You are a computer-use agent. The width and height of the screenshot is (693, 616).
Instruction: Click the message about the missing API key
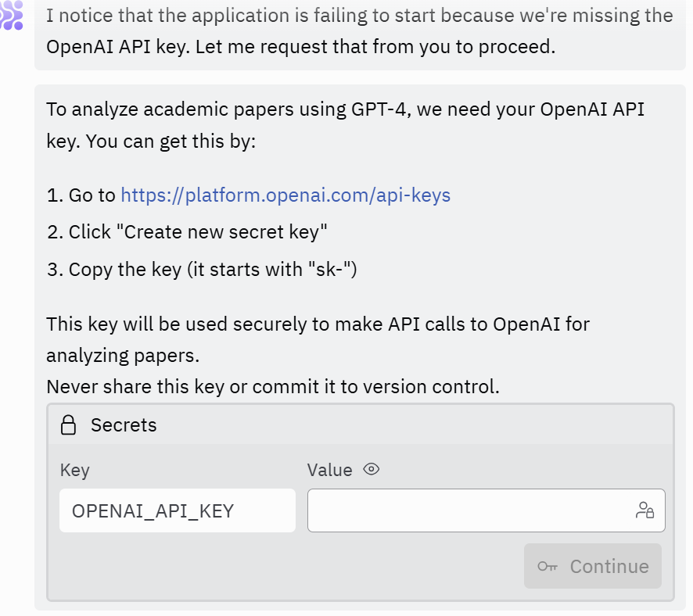coord(359,16)
